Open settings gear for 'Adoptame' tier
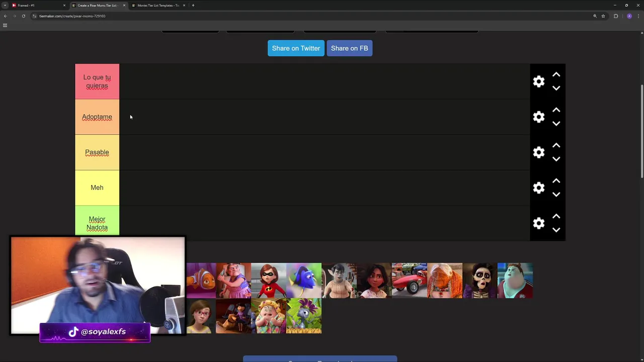This screenshot has height=362, width=644. pos(539,117)
